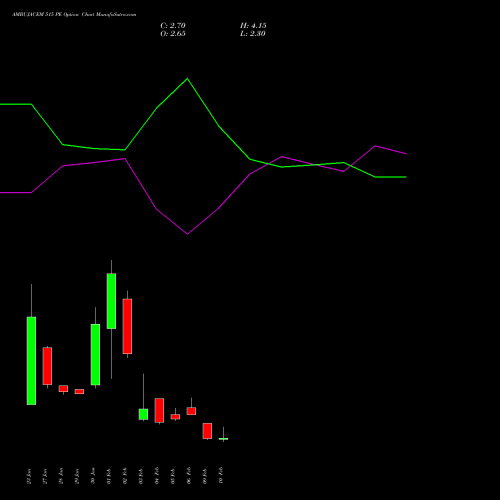Click the open value O: 2.65
The width and height of the screenshot is (500, 500).
pos(173,34)
